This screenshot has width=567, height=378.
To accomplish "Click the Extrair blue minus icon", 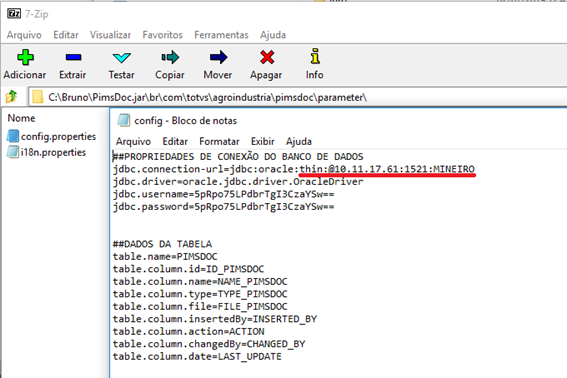I will tap(73, 57).
